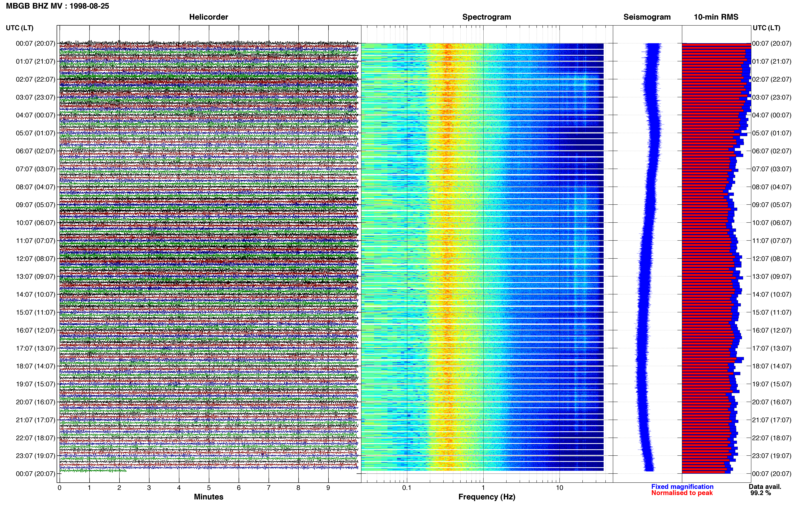
Task: Select the 'Minutes' axis label
Action: [x=209, y=497]
